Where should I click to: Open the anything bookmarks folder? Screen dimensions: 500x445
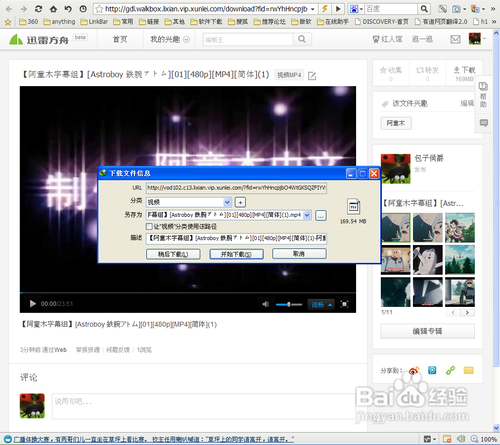tap(59, 22)
